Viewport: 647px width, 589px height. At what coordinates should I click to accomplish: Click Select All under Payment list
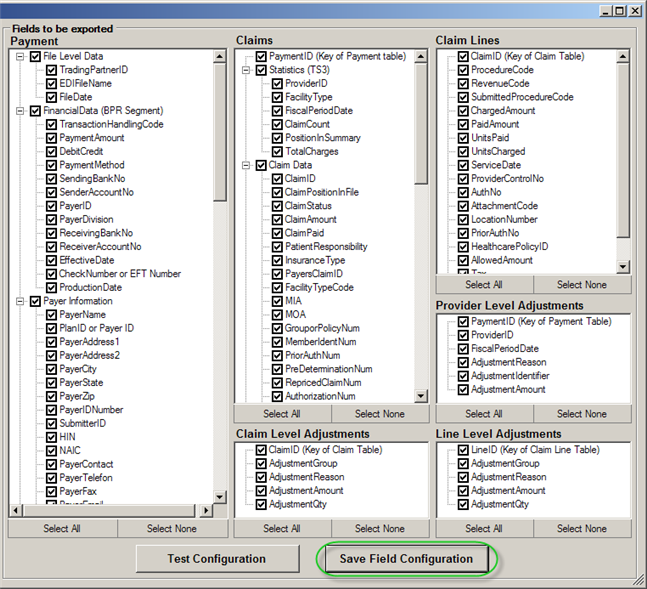point(63,529)
